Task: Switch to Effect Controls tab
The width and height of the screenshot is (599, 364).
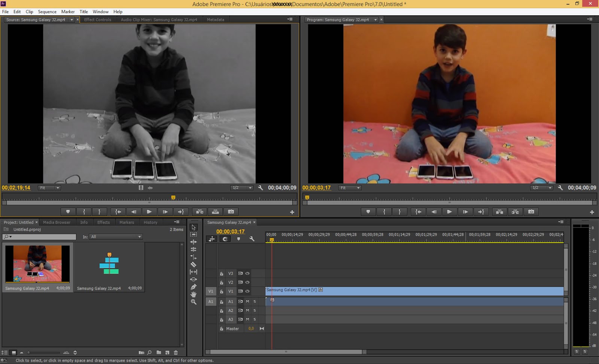Action: (98, 20)
